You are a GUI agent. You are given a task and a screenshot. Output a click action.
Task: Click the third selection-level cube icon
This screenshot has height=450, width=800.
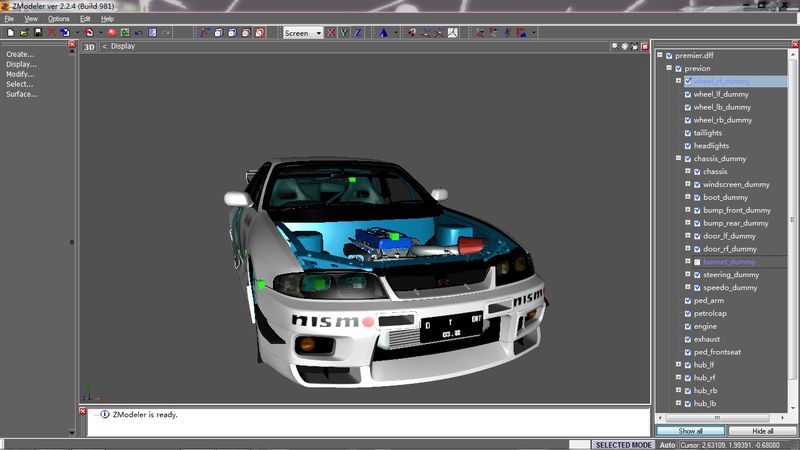pos(232,33)
